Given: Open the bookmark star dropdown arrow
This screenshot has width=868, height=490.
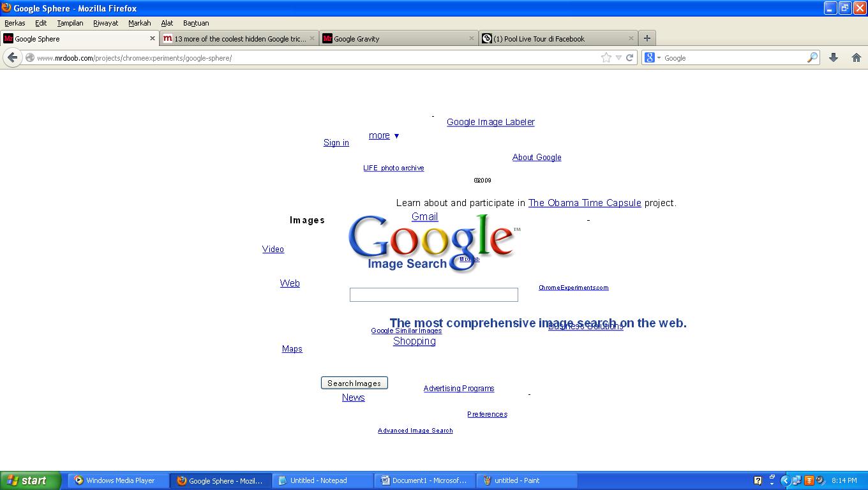Looking at the screenshot, I should click(618, 57).
